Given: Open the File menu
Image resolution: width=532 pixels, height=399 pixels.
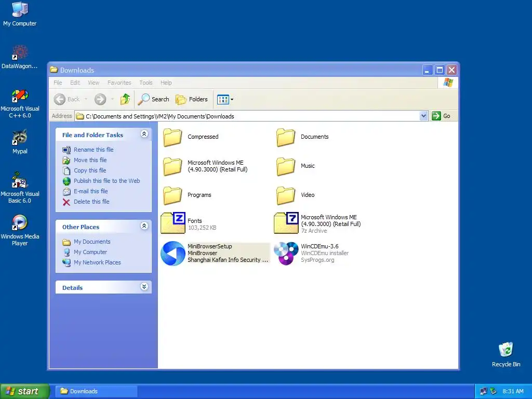Looking at the screenshot, I should tap(58, 83).
